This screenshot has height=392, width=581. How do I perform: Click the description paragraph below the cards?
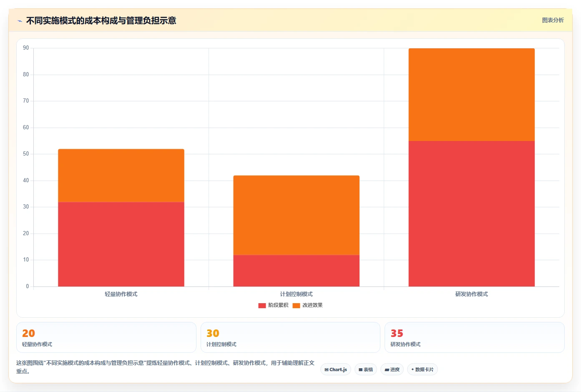pos(165,367)
